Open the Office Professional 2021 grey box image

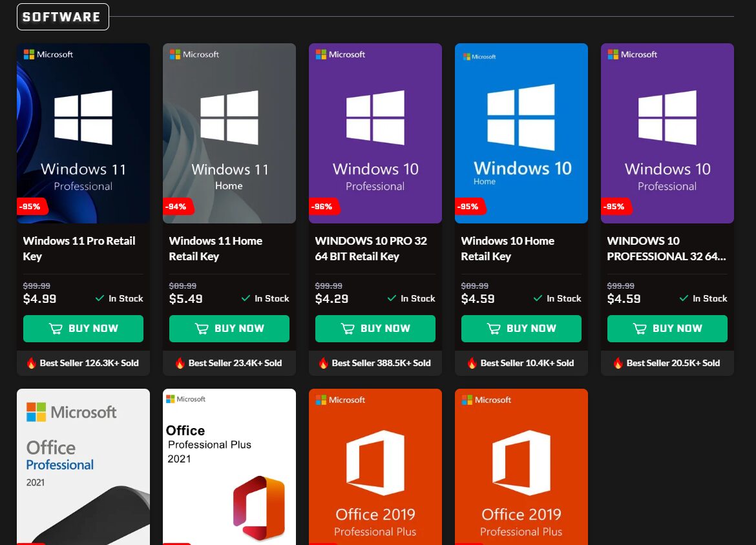click(83, 466)
